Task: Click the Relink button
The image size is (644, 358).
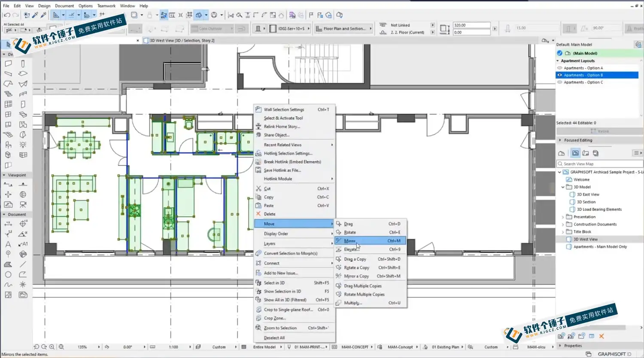Action: point(599,131)
